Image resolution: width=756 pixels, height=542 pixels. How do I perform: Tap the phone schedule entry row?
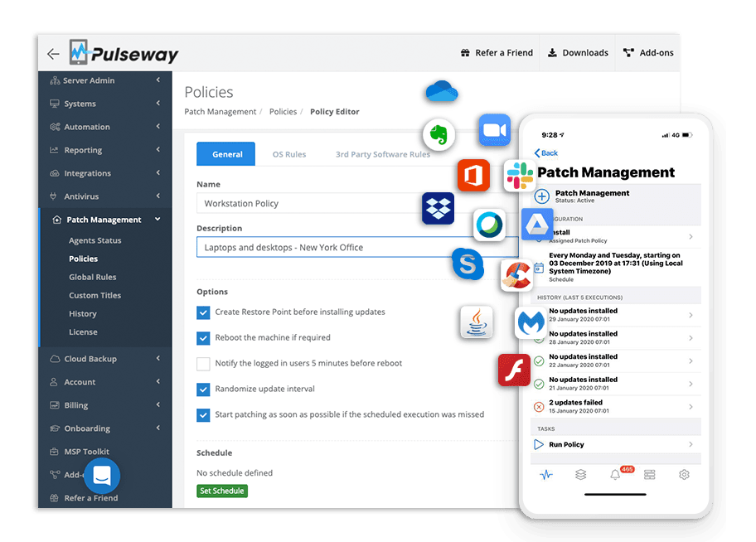[x=616, y=267]
